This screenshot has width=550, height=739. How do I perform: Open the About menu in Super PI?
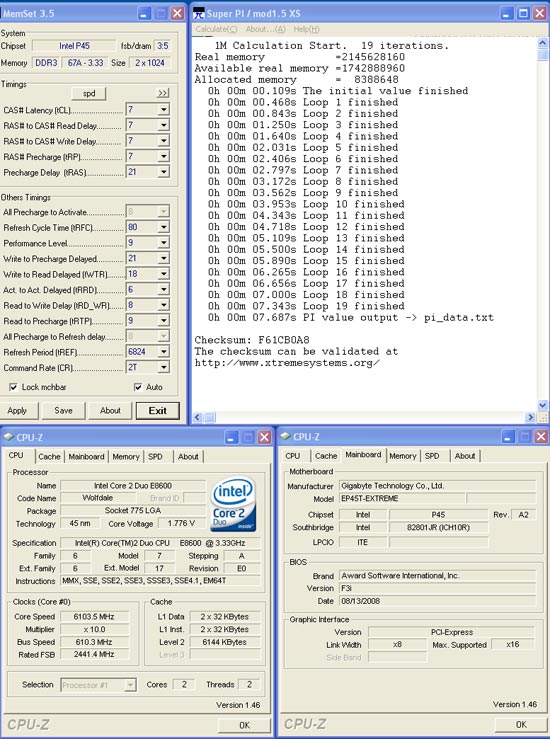(265, 29)
